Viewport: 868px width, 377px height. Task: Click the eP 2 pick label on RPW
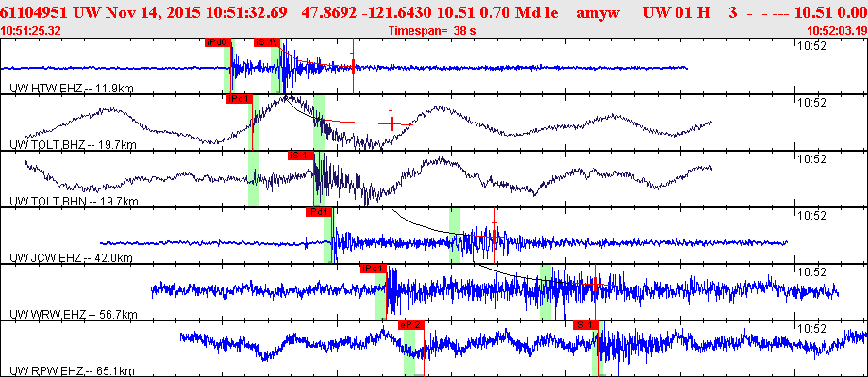[411, 325]
